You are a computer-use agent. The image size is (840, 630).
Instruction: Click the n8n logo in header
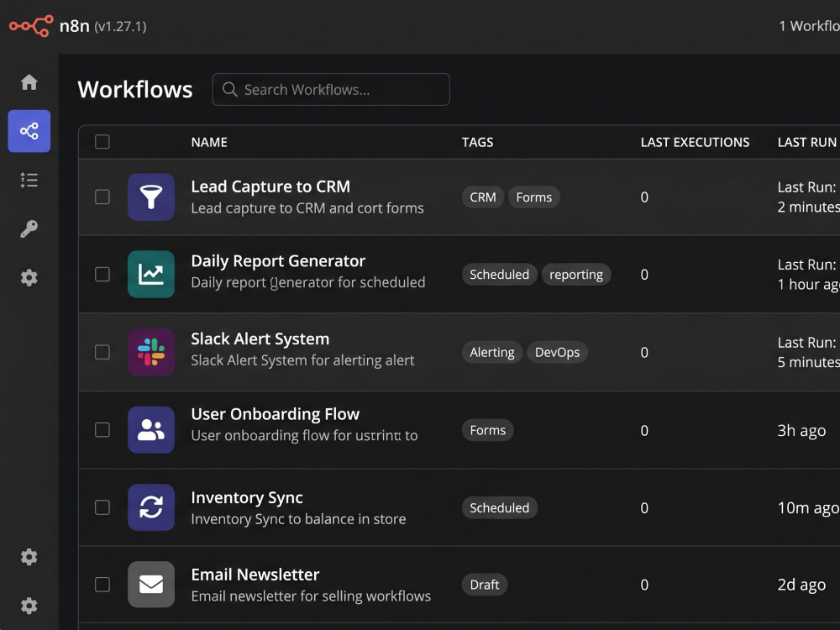coord(31,26)
